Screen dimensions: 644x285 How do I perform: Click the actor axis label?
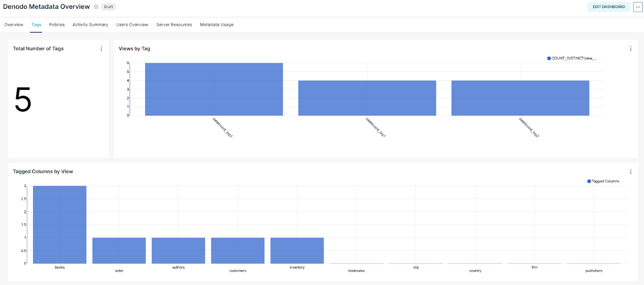pyautogui.click(x=119, y=271)
